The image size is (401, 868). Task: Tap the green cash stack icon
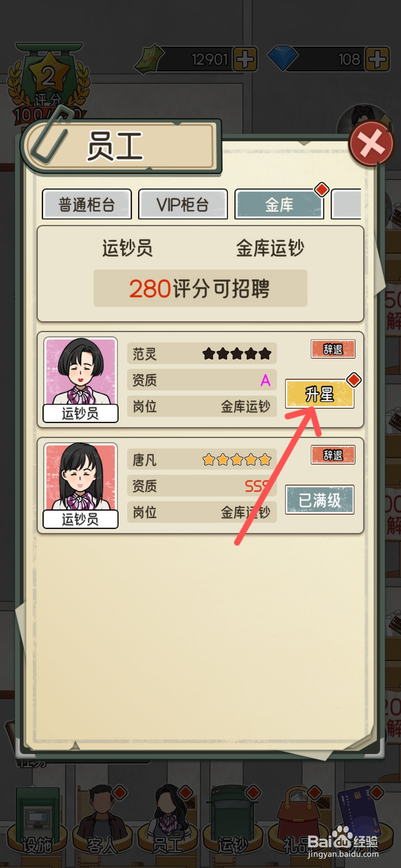149,59
